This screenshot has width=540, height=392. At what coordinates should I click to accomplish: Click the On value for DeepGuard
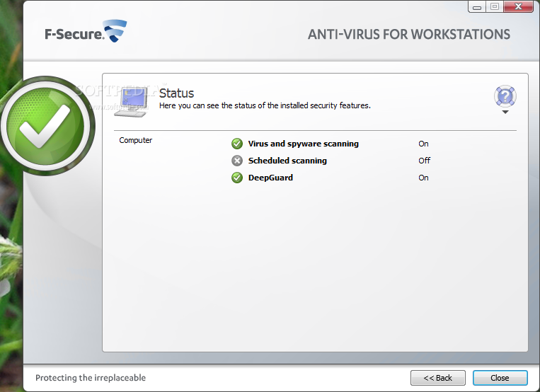pyautogui.click(x=424, y=178)
